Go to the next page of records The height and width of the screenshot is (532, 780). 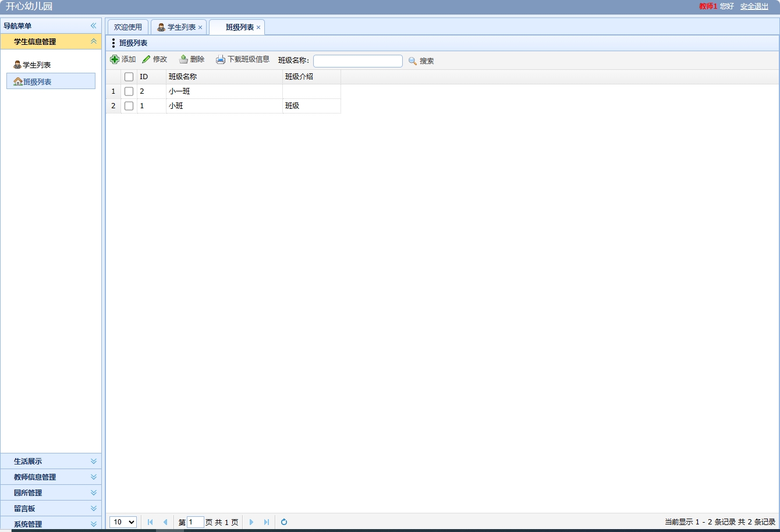pyautogui.click(x=251, y=522)
